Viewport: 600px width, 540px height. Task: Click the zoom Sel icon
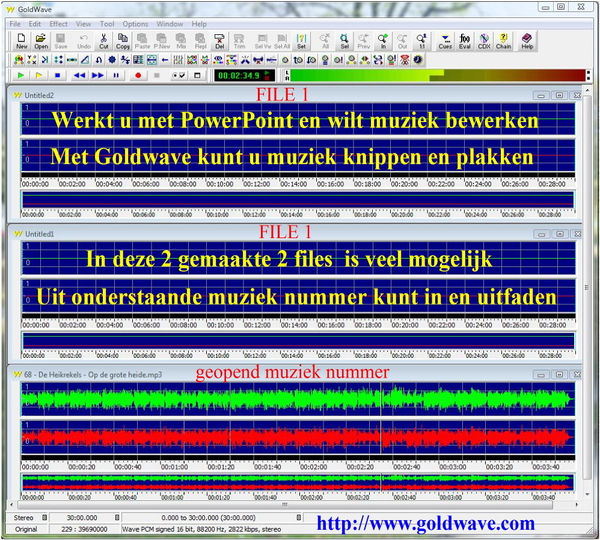pos(344,41)
